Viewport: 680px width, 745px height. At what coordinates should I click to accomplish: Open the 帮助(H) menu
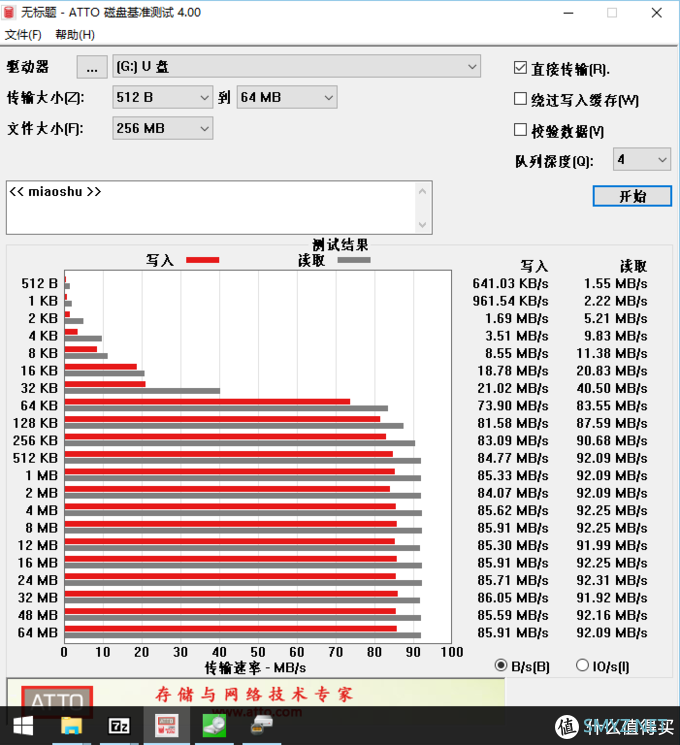pyautogui.click(x=75, y=35)
